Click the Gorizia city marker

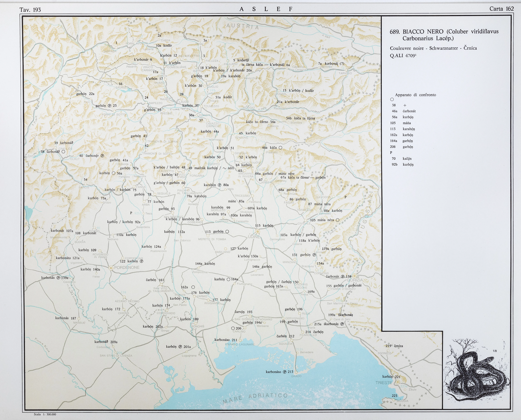coord(355,276)
